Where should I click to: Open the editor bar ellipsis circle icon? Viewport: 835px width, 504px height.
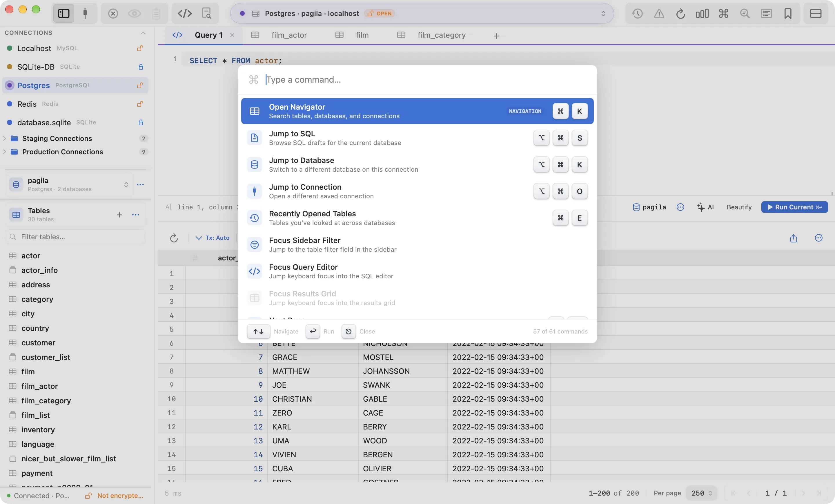coord(680,207)
